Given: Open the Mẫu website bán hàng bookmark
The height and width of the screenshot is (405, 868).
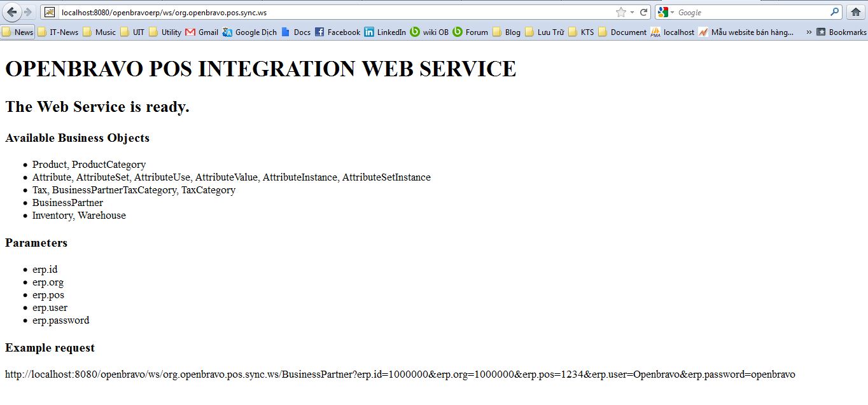Looking at the screenshot, I should pyautogui.click(x=746, y=32).
